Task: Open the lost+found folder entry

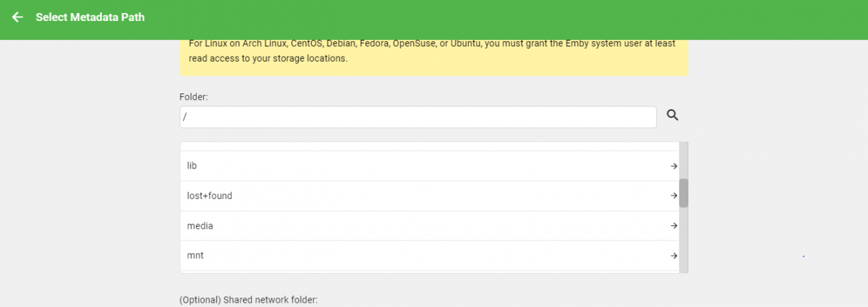Action: point(210,195)
